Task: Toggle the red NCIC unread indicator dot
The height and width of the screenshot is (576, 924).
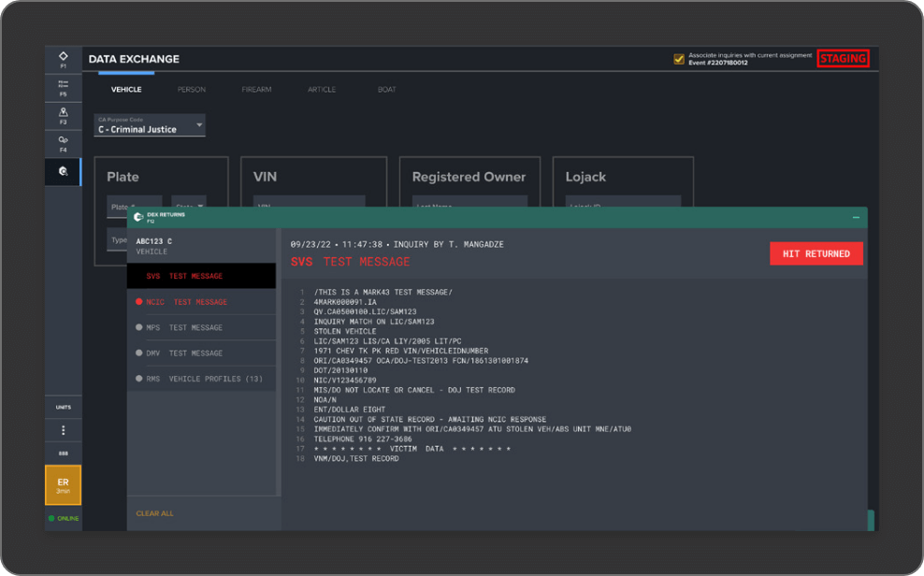Action: point(140,301)
